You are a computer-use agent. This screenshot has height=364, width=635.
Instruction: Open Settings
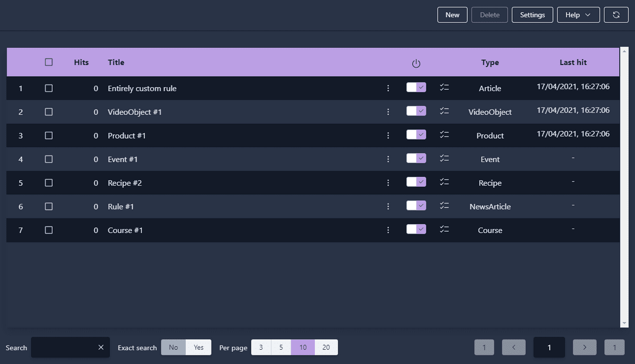click(532, 15)
